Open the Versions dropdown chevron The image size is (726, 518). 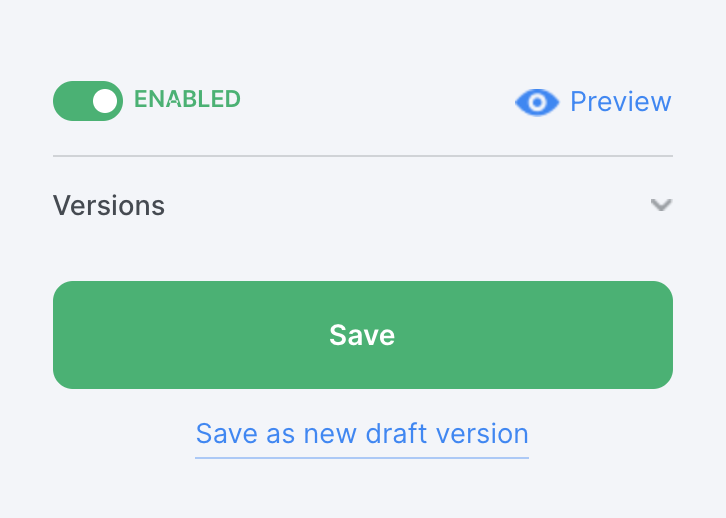coord(660,205)
